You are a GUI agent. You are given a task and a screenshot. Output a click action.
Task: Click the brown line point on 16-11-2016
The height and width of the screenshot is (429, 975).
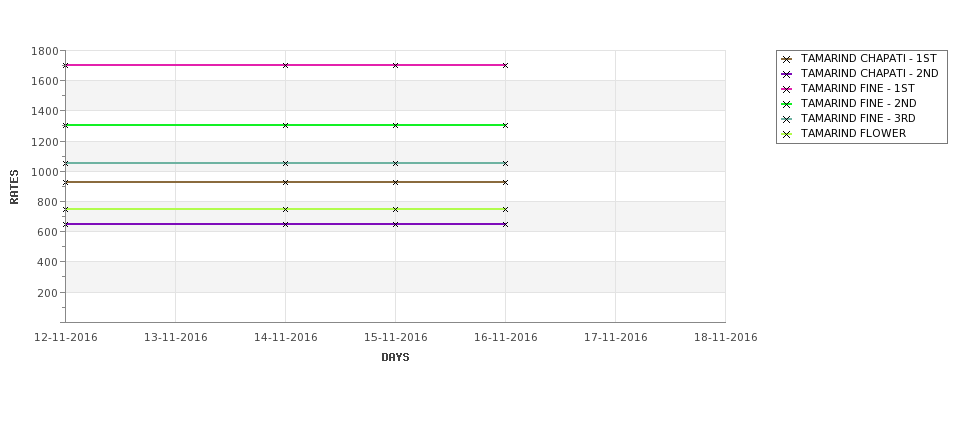tap(506, 183)
